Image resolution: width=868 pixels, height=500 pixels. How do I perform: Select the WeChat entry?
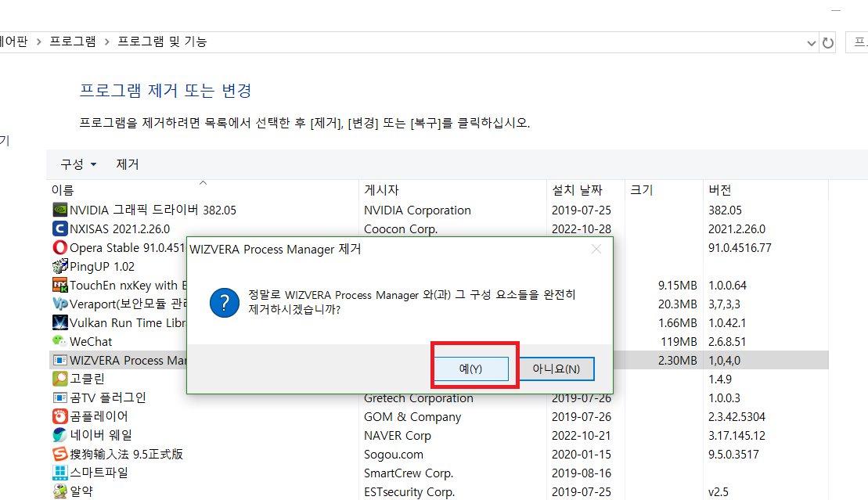pyautogui.click(x=91, y=342)
